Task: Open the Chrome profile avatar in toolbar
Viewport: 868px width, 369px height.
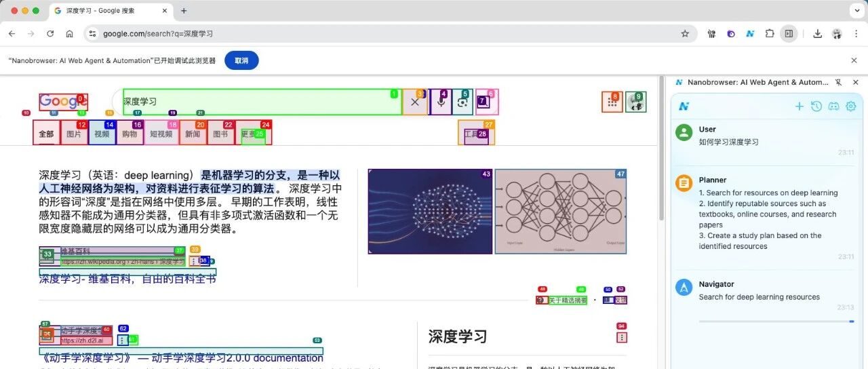Action: point(837,34)
